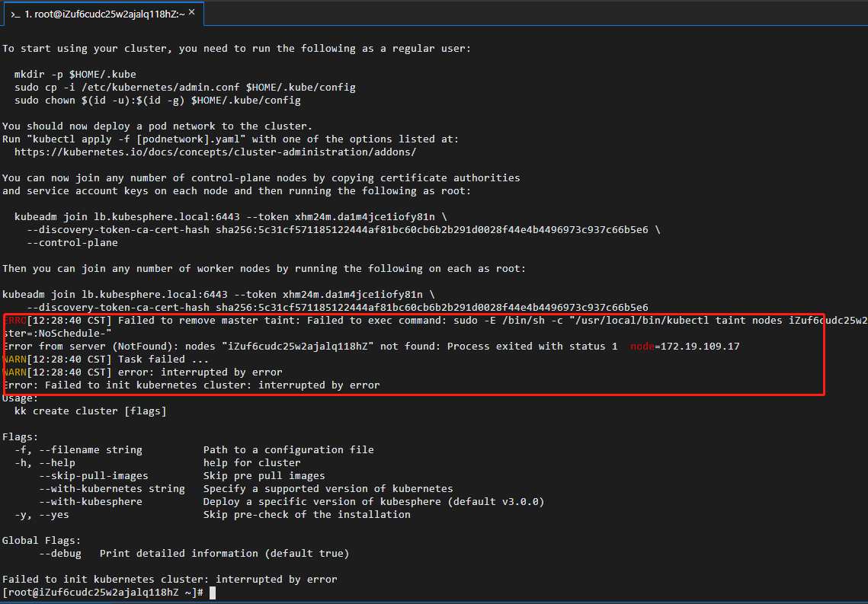The height and width of the screenshot is (604, 868).
Task: Click the 'Error from server (NotFound)' line
Action: point(371,347)
